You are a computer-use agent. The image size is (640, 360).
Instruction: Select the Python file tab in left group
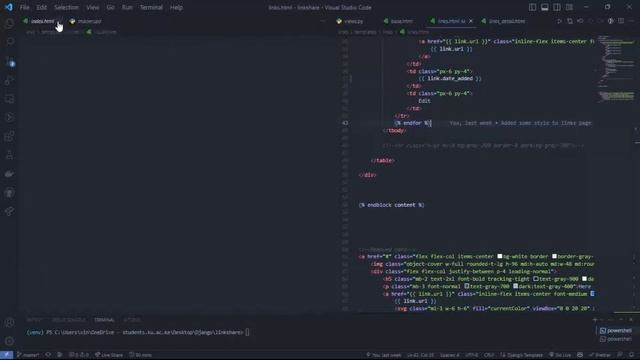[x=86, y=21]
